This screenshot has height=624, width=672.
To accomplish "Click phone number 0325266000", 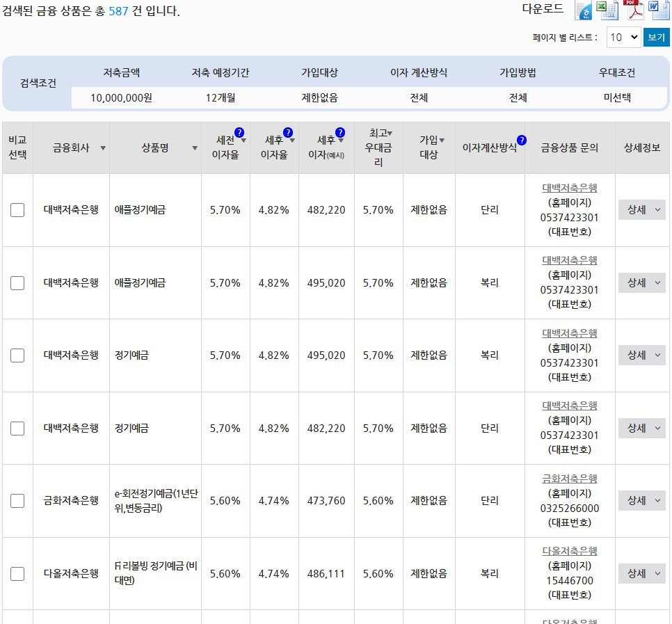I will click(569, 509).
